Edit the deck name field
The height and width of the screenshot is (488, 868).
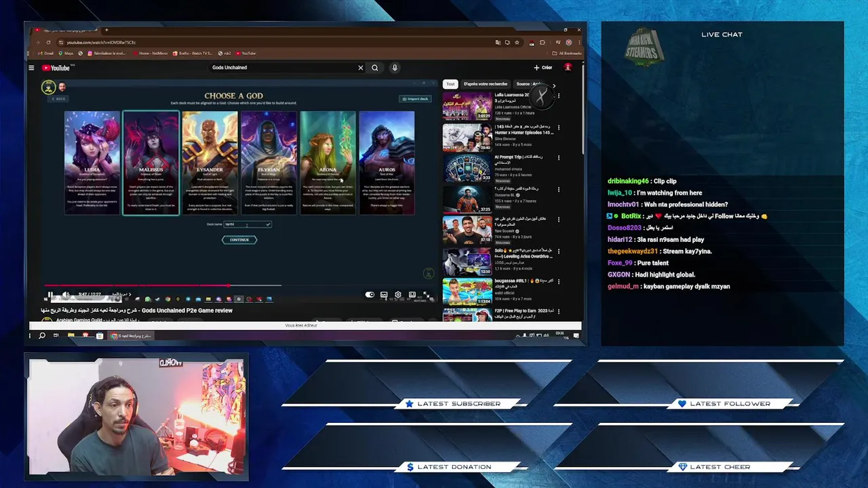coord(248,224)
